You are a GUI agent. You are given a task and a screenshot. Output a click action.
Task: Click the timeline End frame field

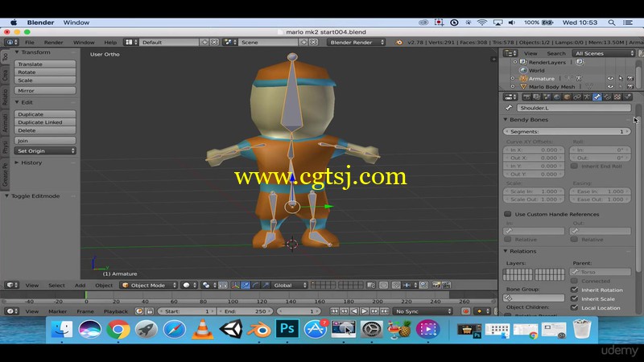coord(245,311)
